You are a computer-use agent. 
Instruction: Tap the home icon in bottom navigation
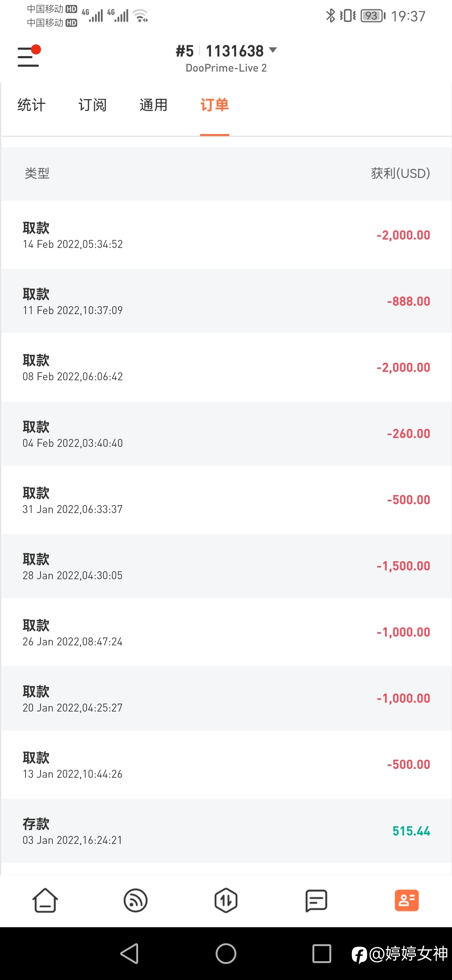(45, 900)
